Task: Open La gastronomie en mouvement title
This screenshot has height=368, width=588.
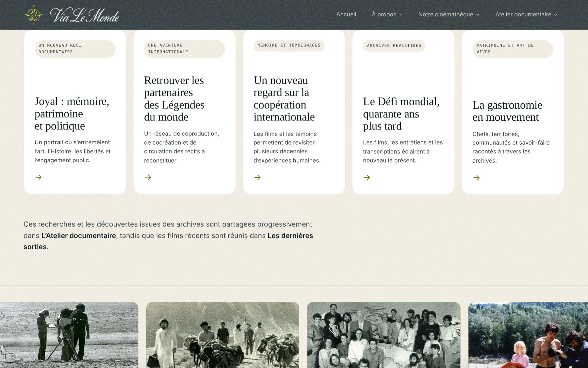Action: 507,111
